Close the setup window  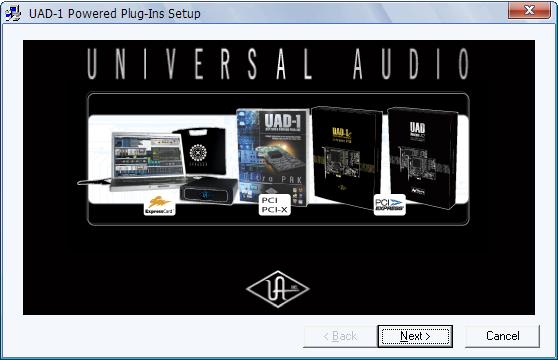point(529,10)
